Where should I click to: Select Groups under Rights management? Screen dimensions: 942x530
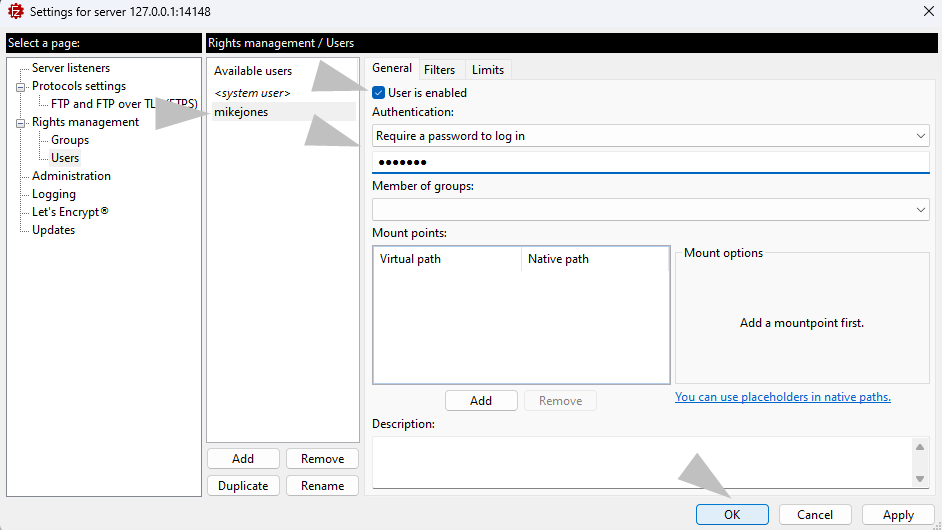[x=70, y=140]
